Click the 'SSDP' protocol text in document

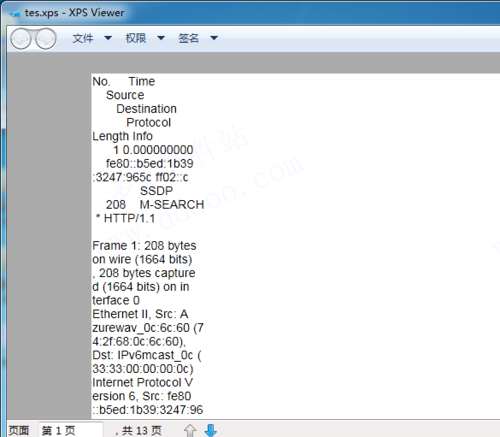coord(156,191)
